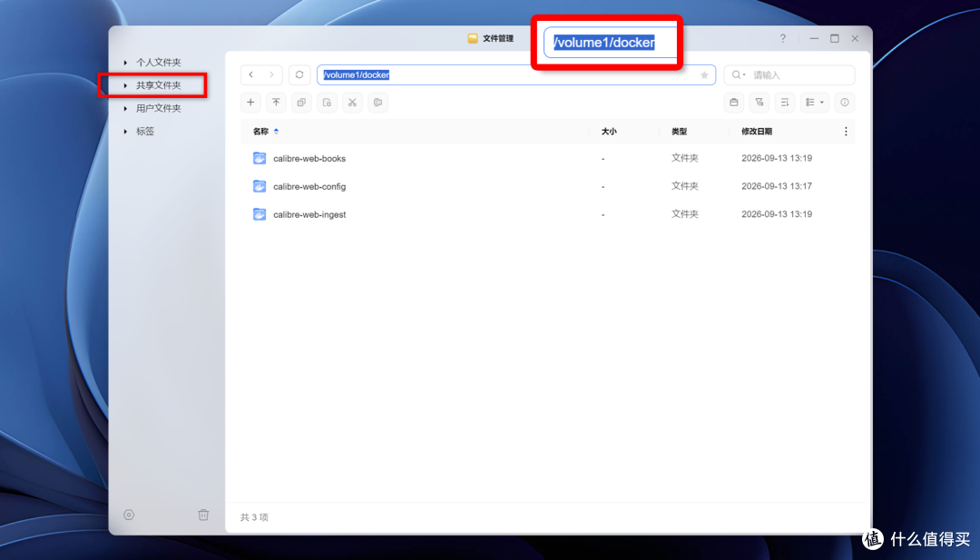Image resolution: width=980 pixels, height=560 pixels.
Task: Select 用户文件夹 in sidebar
Action: pyautogui.click(x=159, y=109)
